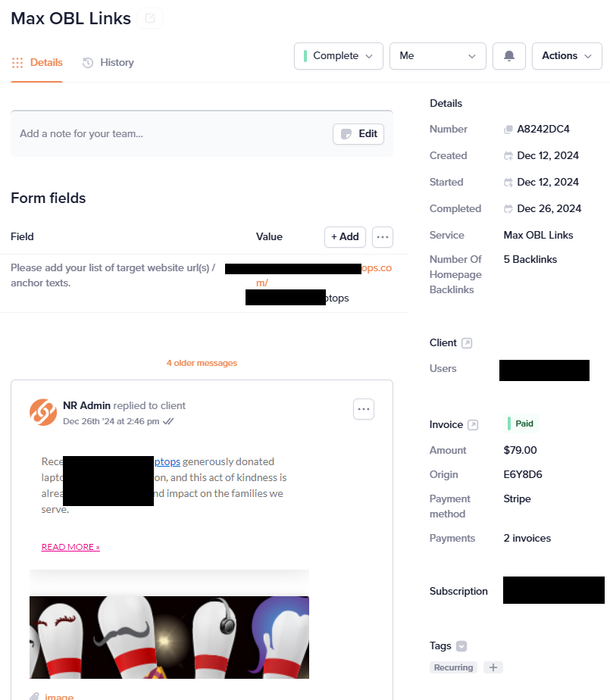The width and height of the screenshot is (610, 700).
Task: Open the Client external link icon
Action: pyautogui.click(x=467, y=343)
